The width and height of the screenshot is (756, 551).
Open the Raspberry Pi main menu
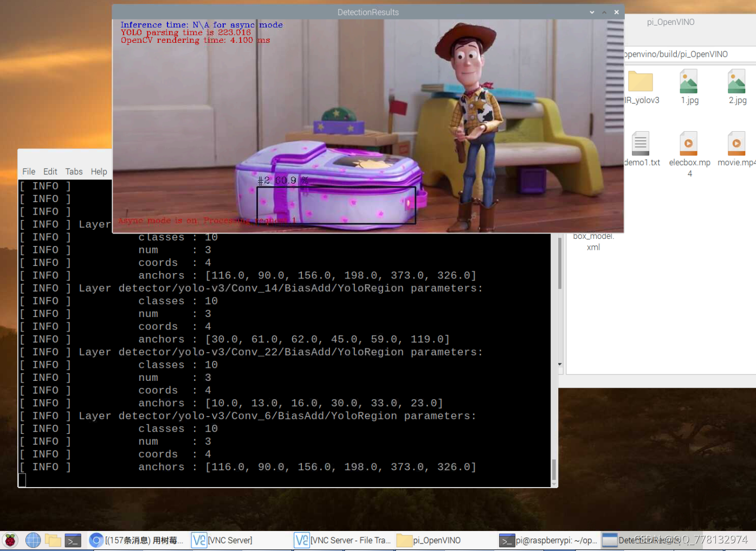click(10, 540)
